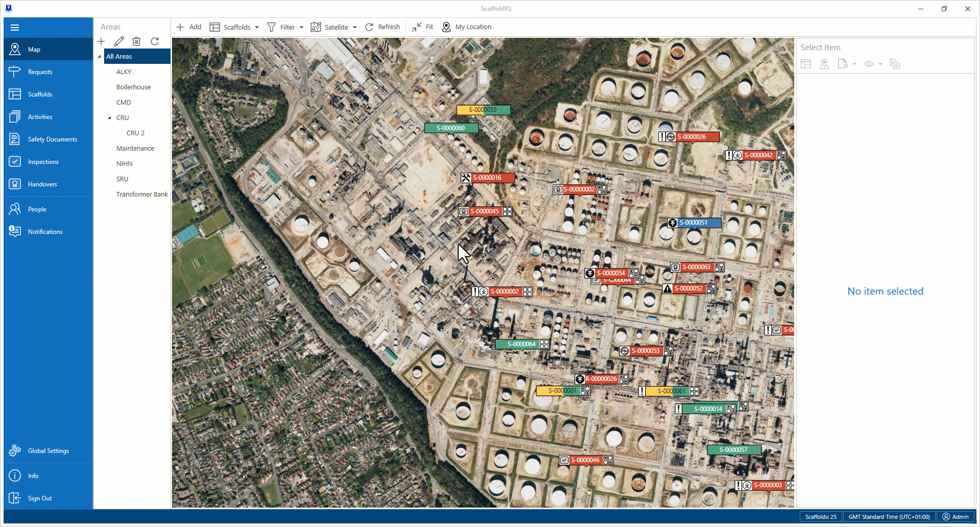Image resolution: width=980 pixels, height=527 pixels.
Task: Collapse the CRU tree node
Action: [109, 118]
